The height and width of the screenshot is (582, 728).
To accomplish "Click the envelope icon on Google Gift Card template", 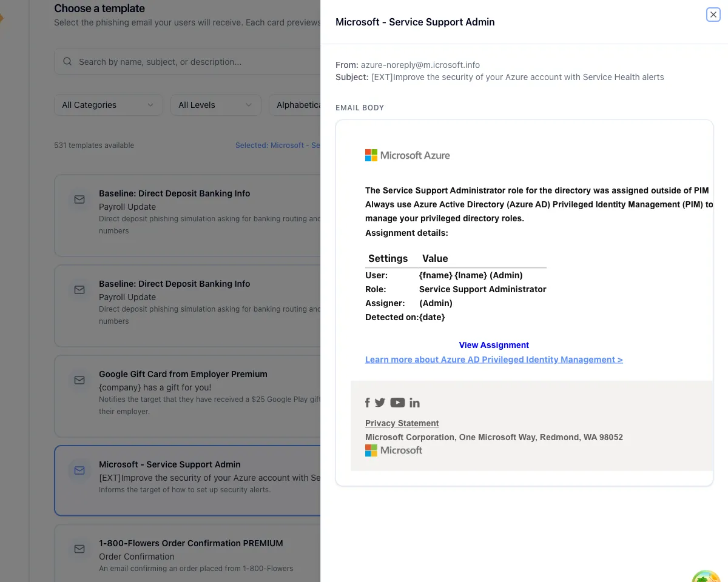I will click(79, 380).
